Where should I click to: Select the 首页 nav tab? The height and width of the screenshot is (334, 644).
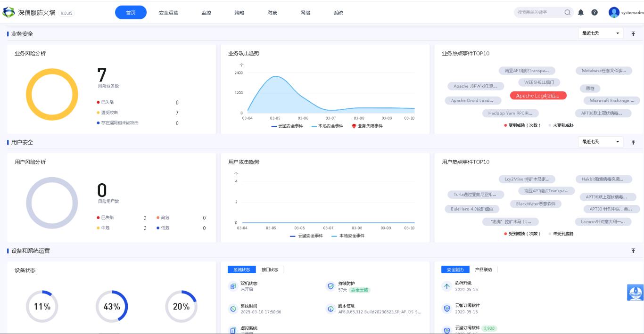tap(131, 12)
